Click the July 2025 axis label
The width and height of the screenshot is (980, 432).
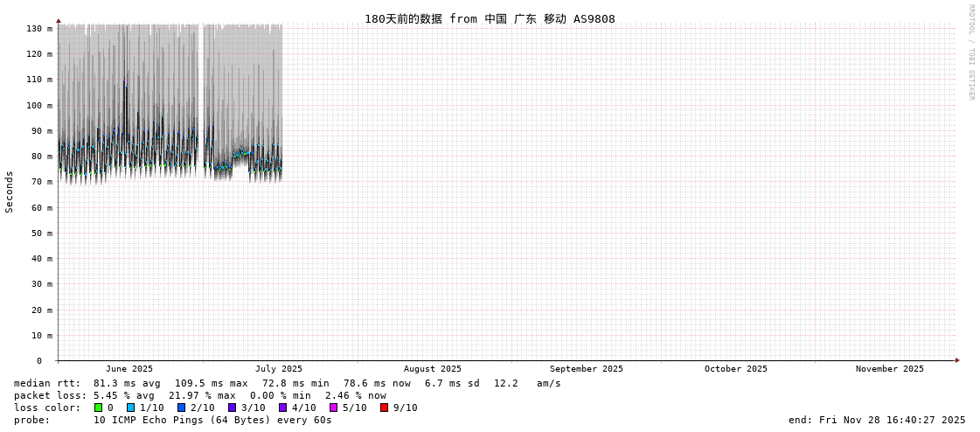tap(279, 369)
